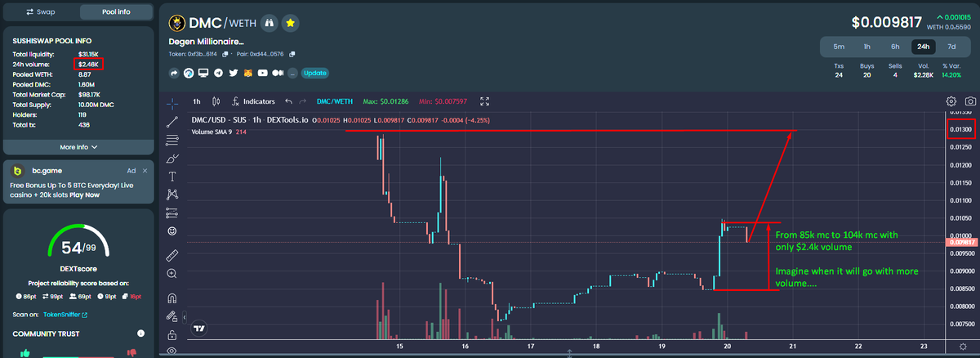The width and height of the screenshot is (980, 358).
Task: Select the chart patterns tool
Action: 172,194
